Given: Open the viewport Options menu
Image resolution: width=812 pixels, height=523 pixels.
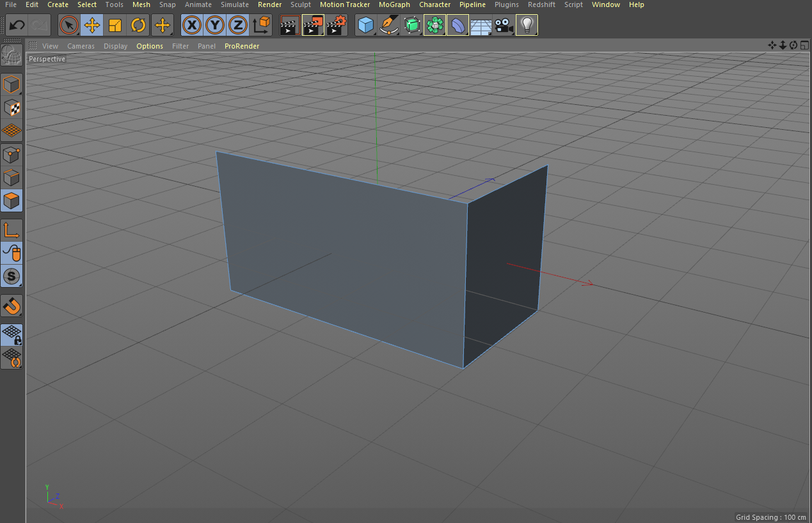Looking at the screenshot, I should pos(150,46).
